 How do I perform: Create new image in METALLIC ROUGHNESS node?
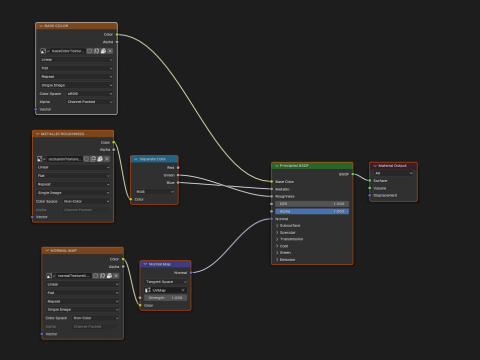(93, 159)
